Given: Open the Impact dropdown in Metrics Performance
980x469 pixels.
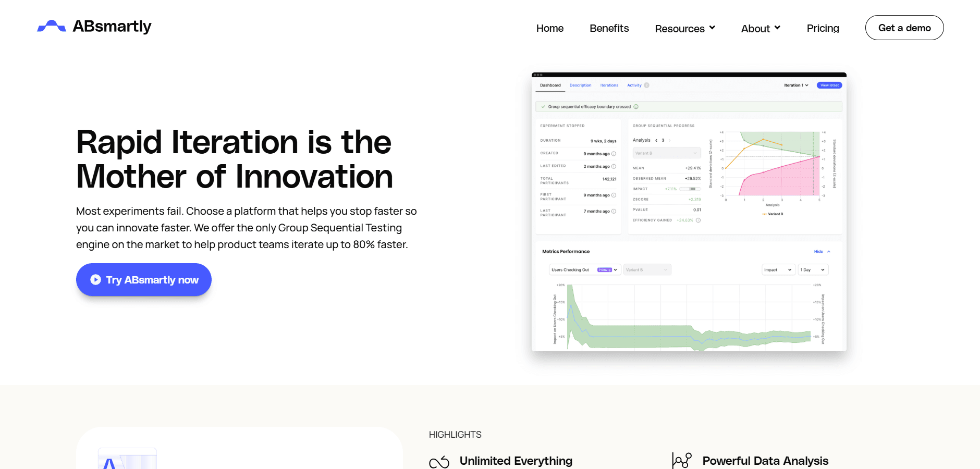Looking at the screenshot, I should click(778, 270).
